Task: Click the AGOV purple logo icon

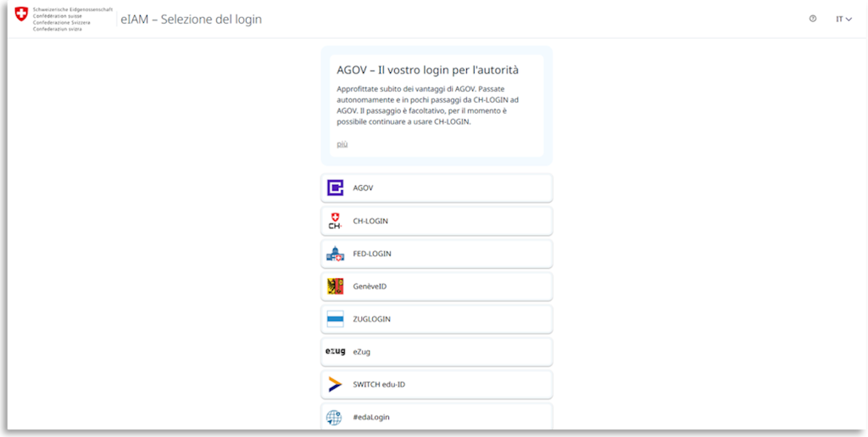Action: pos(335,188)
